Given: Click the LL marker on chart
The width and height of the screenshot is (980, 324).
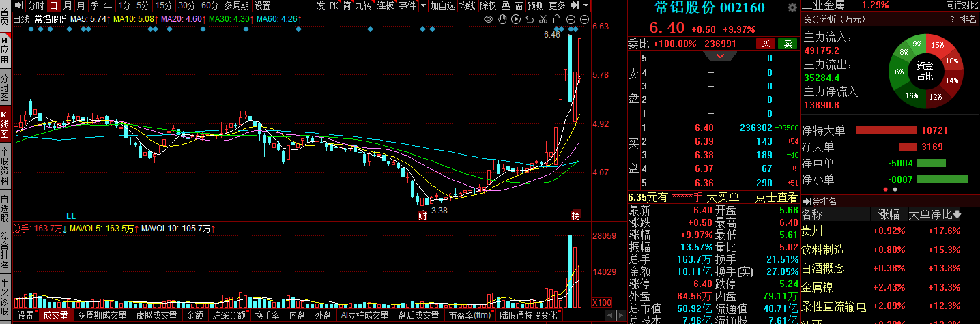Looking at the screenshot, I should click(71, 215).
